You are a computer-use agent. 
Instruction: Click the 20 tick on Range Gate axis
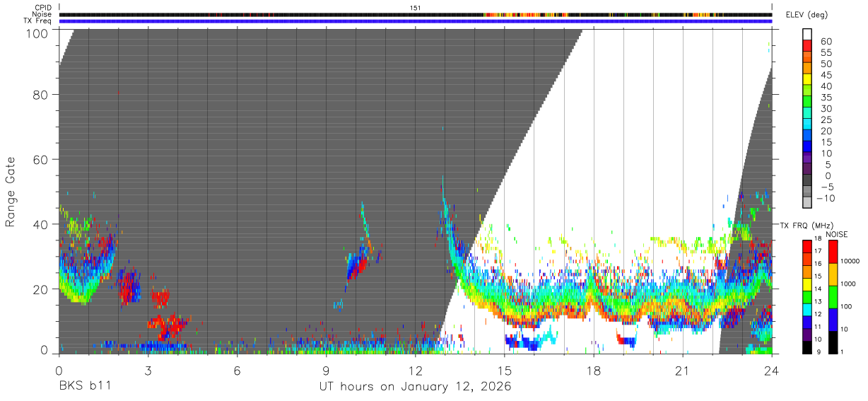coord(40,289)
